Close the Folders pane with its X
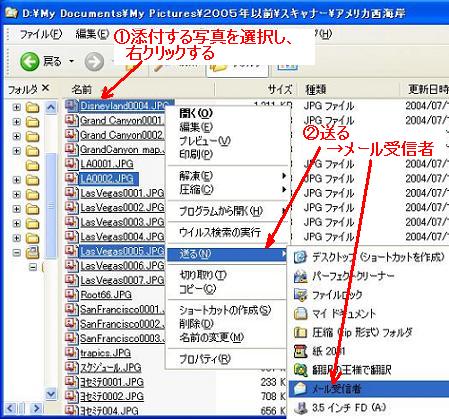The height and width of the screenshot is (419, 449). [x=46, y=88]
